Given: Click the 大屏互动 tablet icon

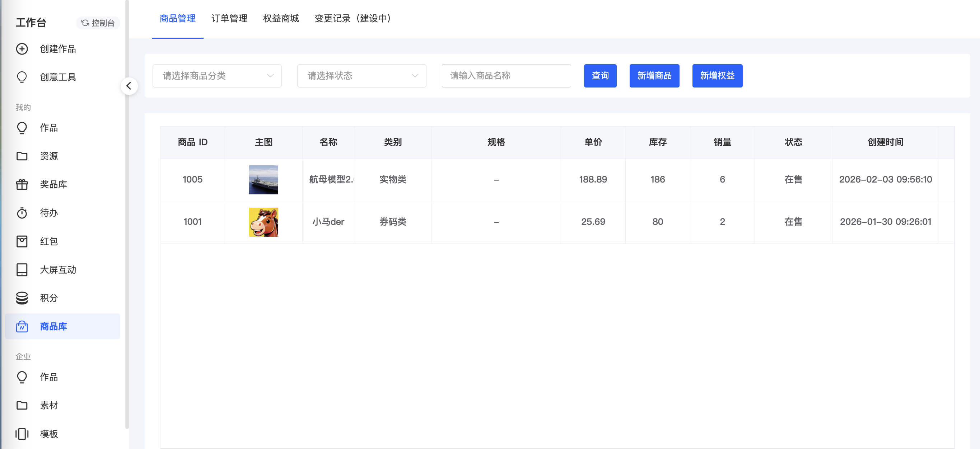Looking at the screenshot, I should [22, 270].
